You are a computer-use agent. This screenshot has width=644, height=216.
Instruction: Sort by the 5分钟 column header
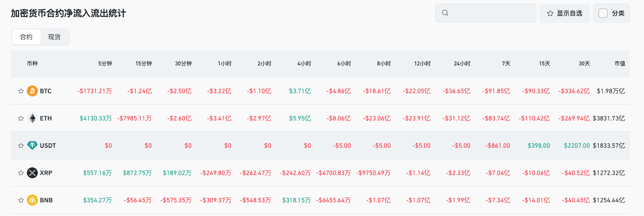[105, 64]
